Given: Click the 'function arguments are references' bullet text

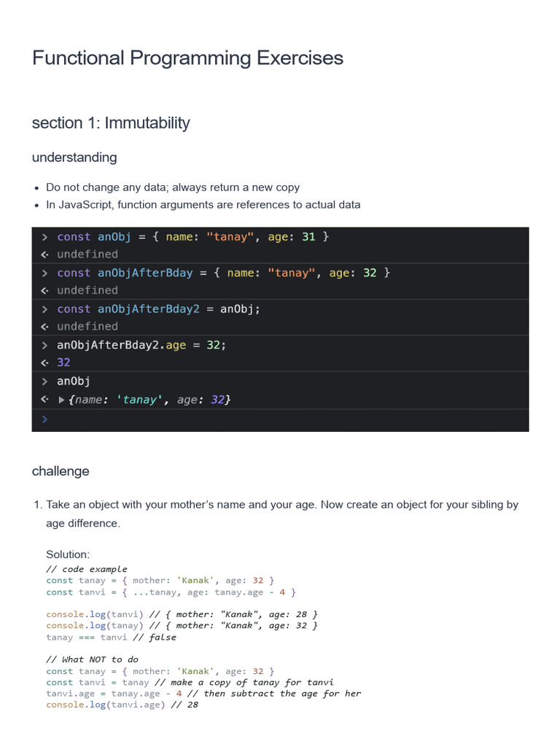Looking at the screenshot, I should (x=203, y=205).
